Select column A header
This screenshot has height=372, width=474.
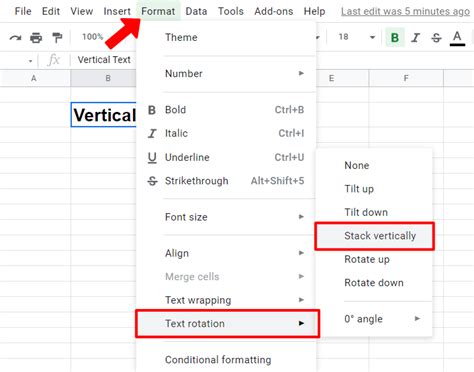point(35,78)
